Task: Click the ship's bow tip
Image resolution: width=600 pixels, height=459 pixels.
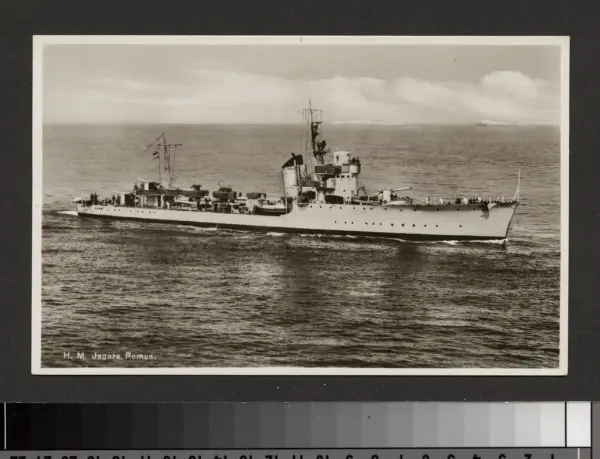Action: coord(516,204)
